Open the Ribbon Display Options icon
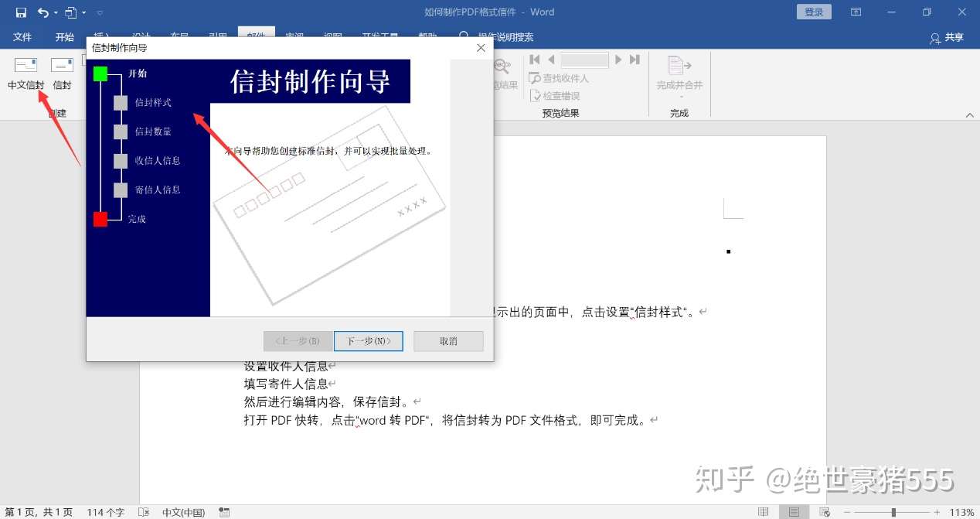Image resolution: width=980 pixels, height=519 pixels. click(856, 12)
